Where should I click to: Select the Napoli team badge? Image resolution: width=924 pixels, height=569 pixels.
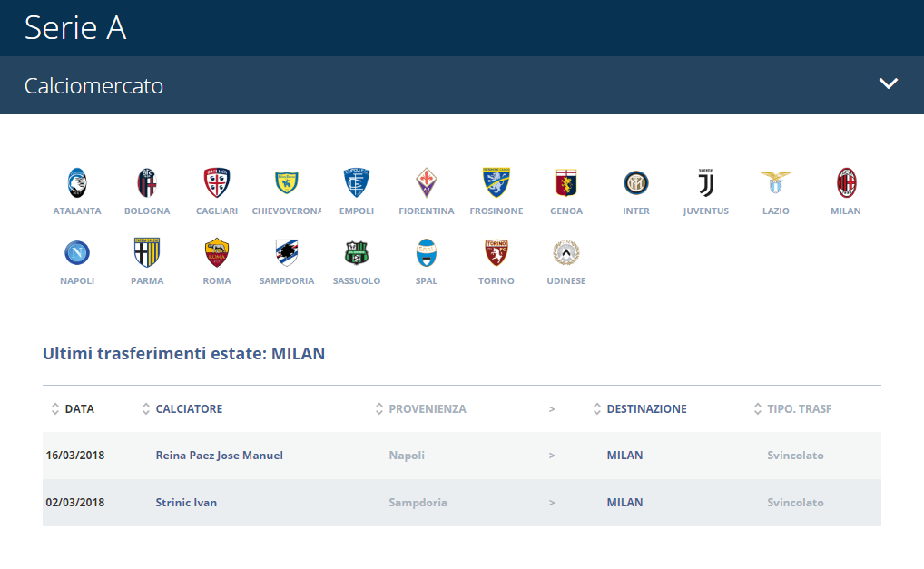pos(77,253)
